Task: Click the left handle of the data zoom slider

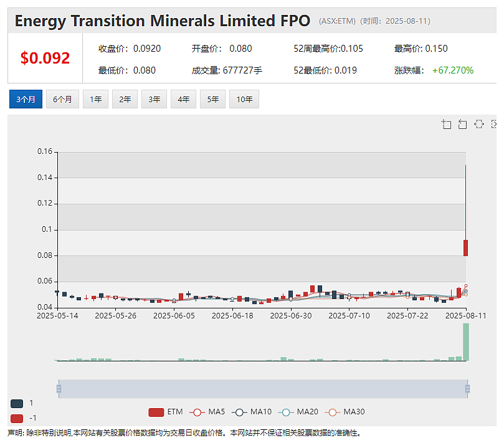Action: point(59,389)
